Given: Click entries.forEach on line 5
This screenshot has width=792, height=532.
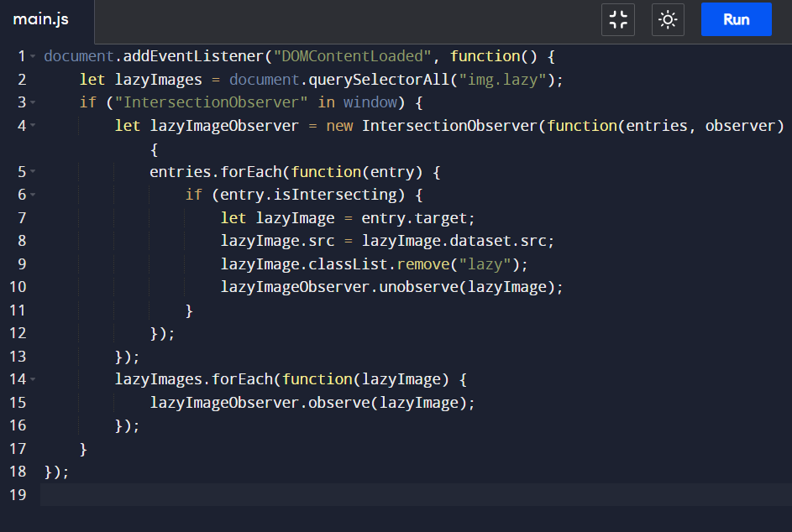Looking at the screenshot, I should pyautogui.click(x=216, y=172).
